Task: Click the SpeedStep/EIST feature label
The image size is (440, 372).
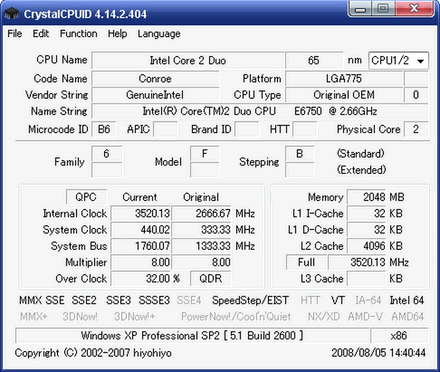Action: [x=250, y=300]
